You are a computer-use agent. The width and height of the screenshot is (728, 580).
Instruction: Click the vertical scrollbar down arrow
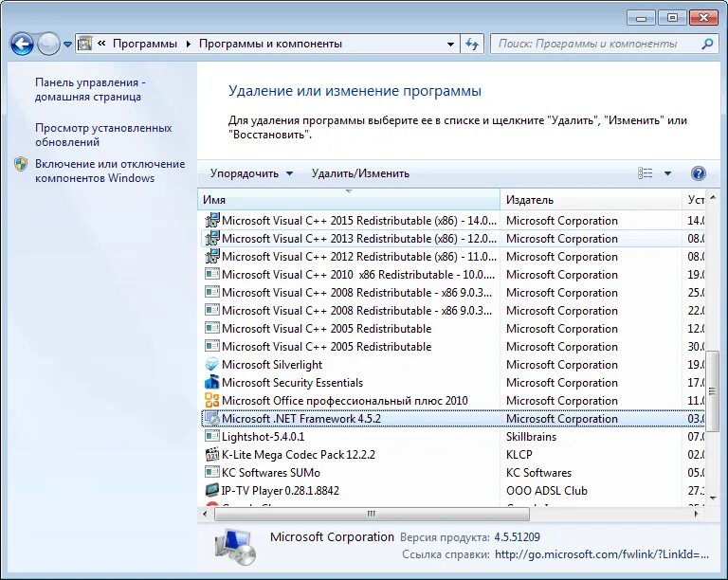(x=713, y=498)
